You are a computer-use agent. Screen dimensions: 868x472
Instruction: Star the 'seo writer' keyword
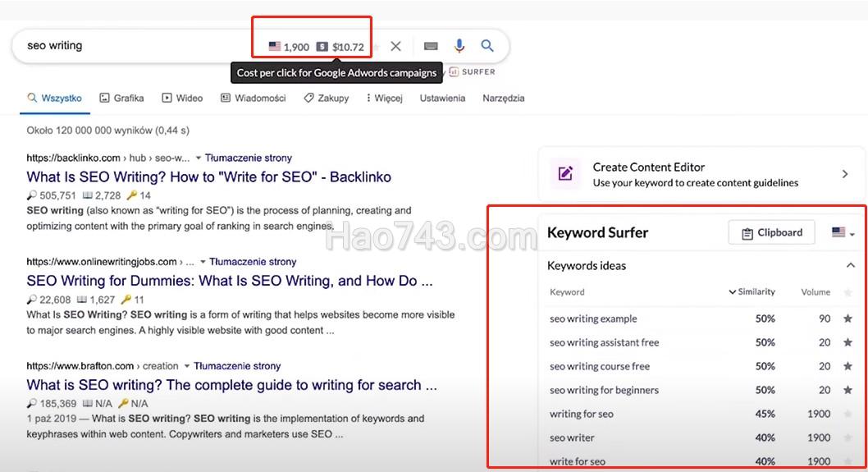point(847,438)
